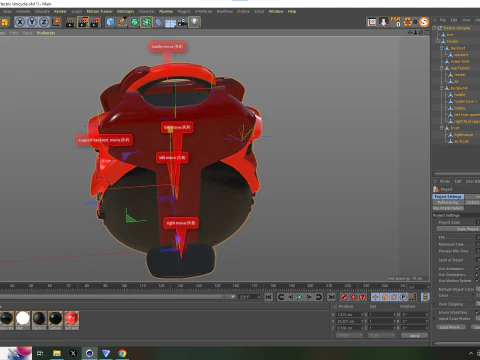Open the Window menu
This screenshot has height=360, width=480.
(x=276, y=11)
